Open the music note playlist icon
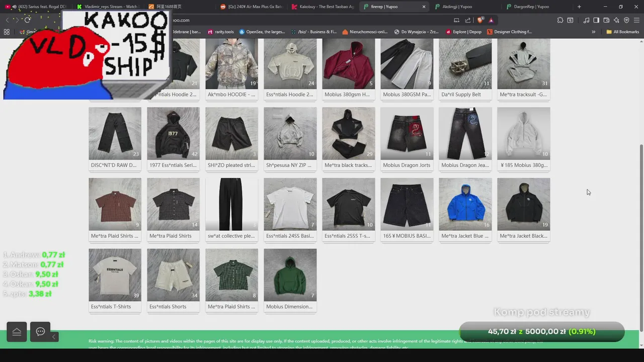644x362 pixels. click(586, 20)
